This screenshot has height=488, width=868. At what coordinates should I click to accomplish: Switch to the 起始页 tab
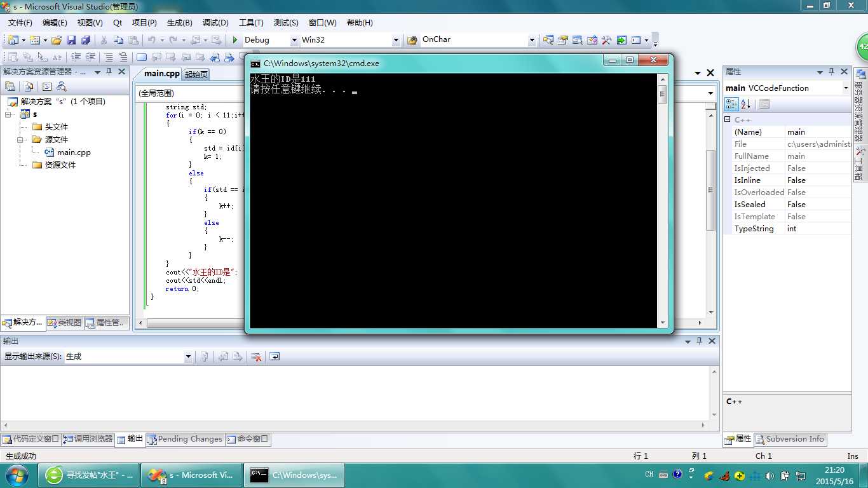click(196, 74)
